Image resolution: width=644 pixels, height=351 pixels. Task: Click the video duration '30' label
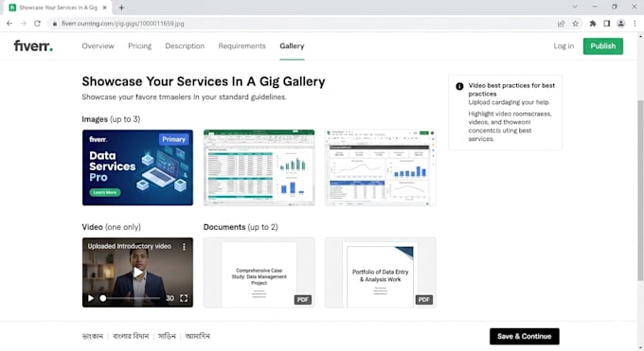pyautogui.click(x=170, y=298)
